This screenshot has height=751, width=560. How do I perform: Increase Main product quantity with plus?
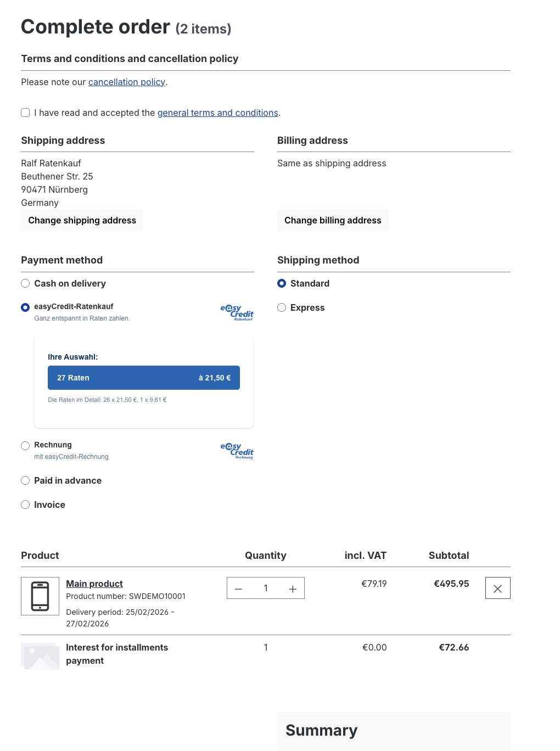[293, 589]
